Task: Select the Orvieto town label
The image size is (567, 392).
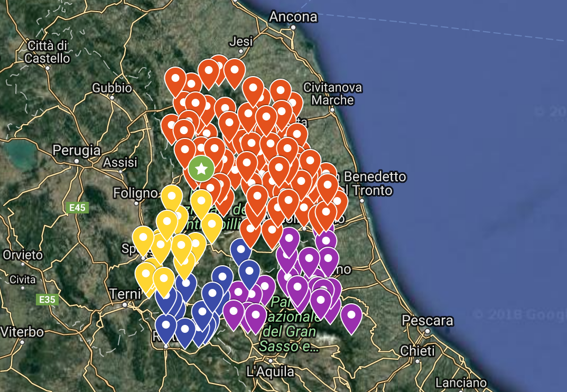Action: click(22, 255)
